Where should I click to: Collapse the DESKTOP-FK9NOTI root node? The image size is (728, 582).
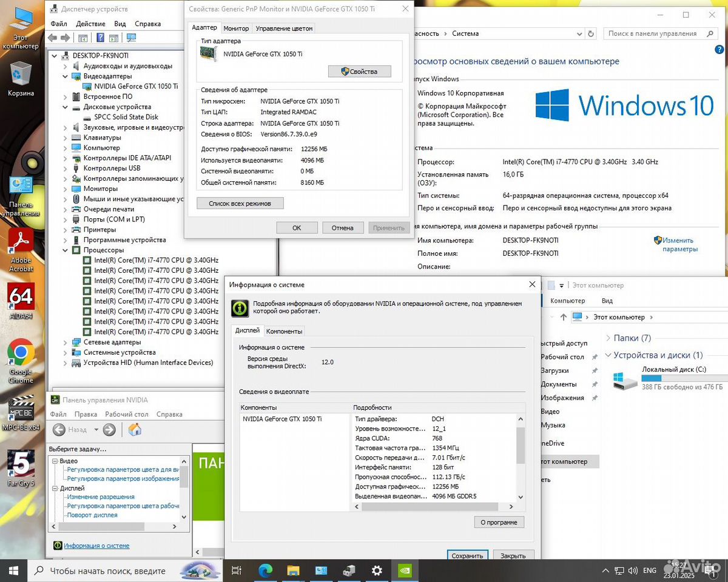56,56
